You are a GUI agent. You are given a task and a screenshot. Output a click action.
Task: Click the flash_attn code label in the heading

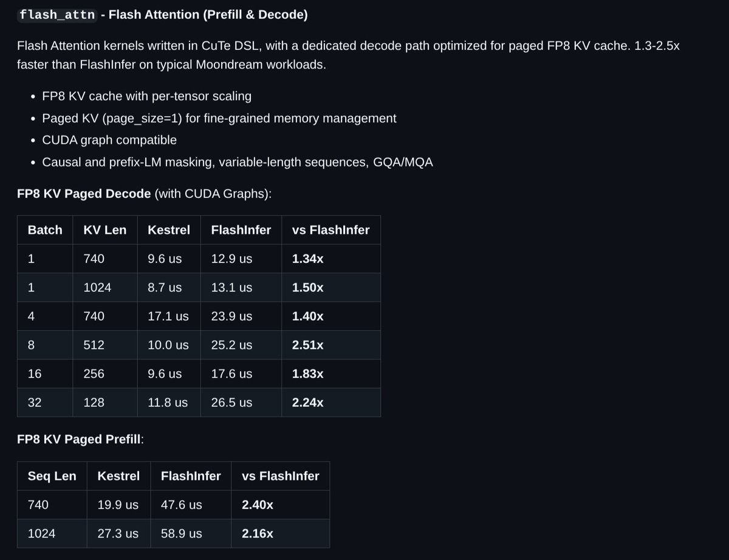(57, 15)
